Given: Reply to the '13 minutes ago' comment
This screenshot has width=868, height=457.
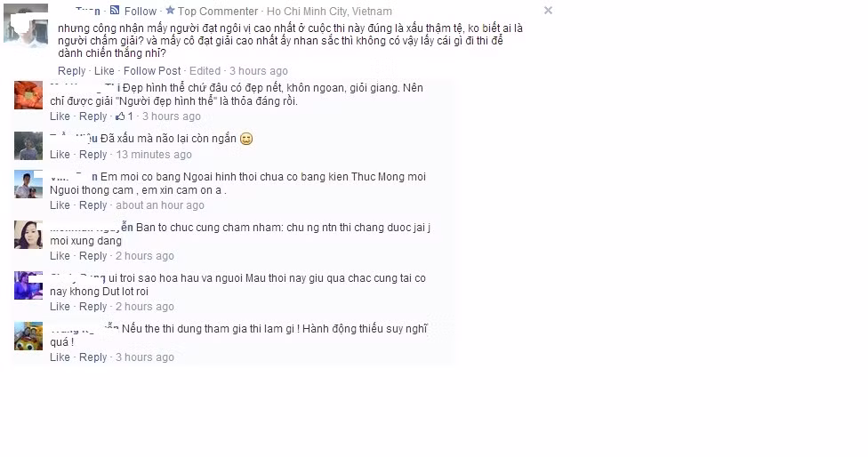Looking at the screenshot, I should [93, 155].
